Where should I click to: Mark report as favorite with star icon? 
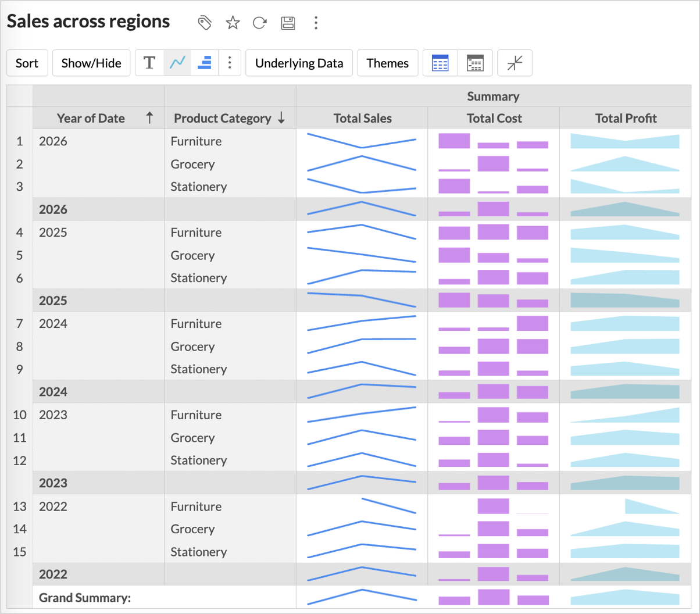click(233, 23)
